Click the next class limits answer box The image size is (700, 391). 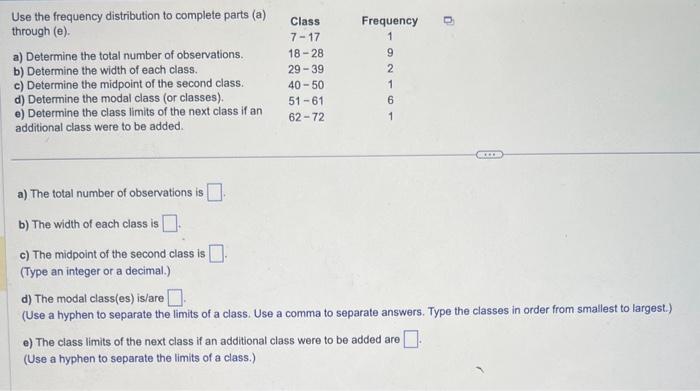click(411, 339)
